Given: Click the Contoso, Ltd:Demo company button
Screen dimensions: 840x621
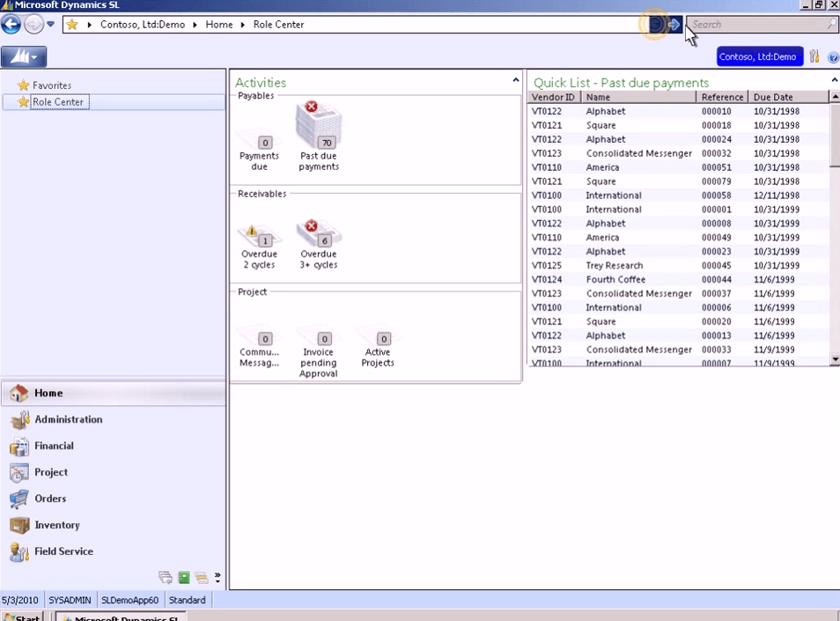Looking at the screenshot, I should [x=759, y=56].
